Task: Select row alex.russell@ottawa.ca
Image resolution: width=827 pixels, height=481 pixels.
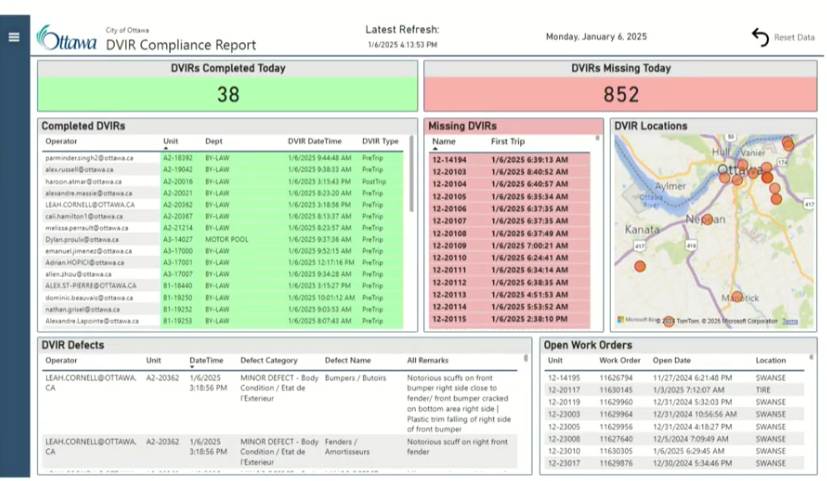Action: click(x=224, y=169)
